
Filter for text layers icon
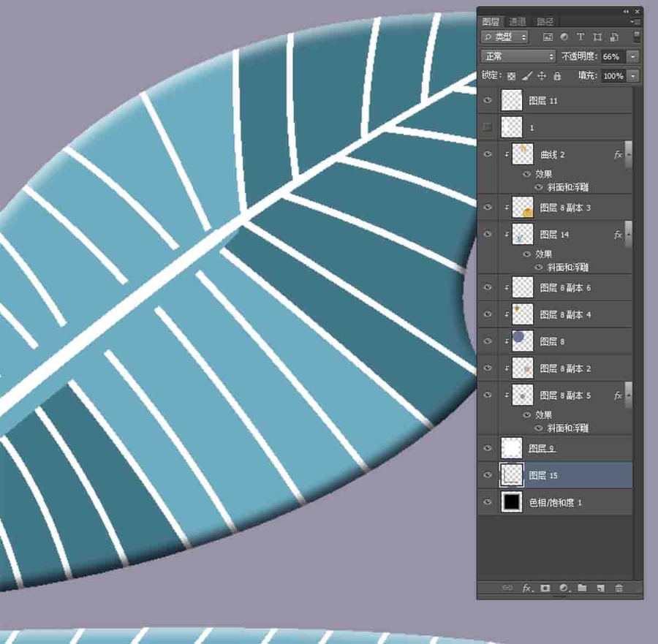point(581,37)
